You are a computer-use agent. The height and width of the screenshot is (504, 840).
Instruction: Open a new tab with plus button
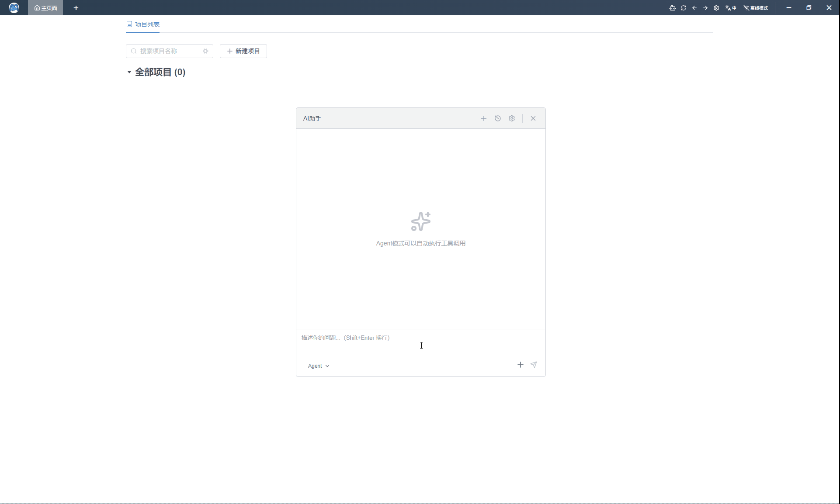76,8
